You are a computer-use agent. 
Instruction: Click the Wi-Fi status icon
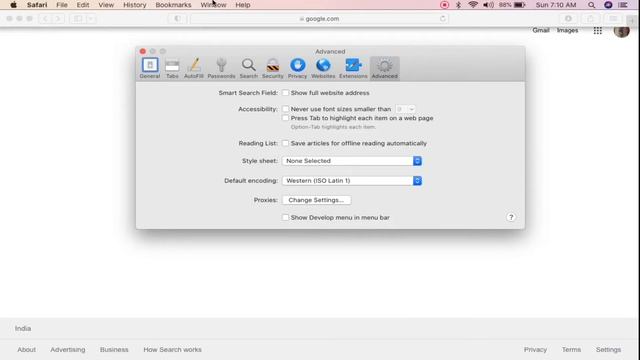tap(473, 5)
